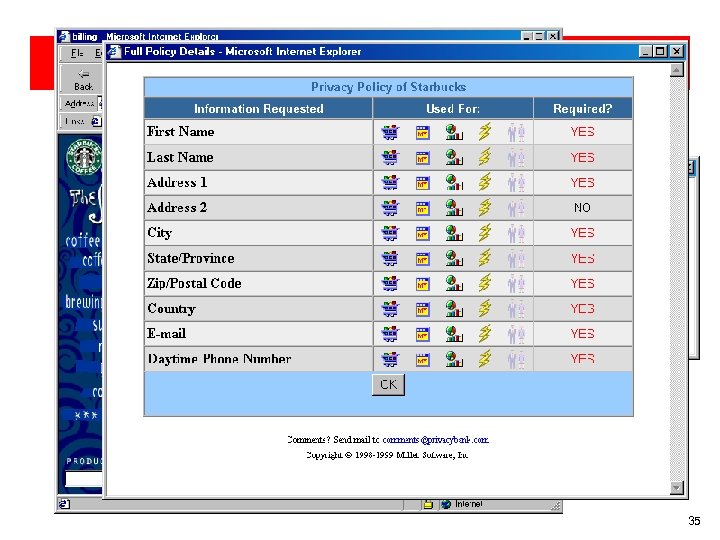Click the shopping cart icon in Last Name row
This screenshot has width=720, height=540.
[390, 158]
